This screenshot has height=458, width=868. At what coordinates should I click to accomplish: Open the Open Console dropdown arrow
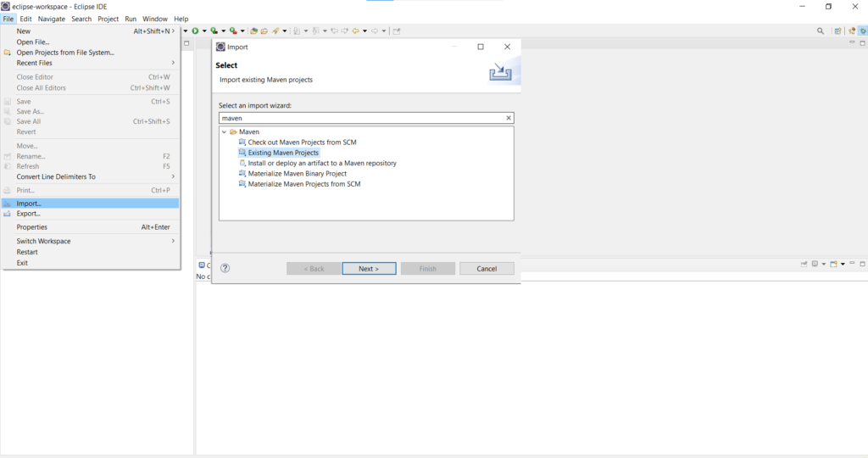click(843, 264)
